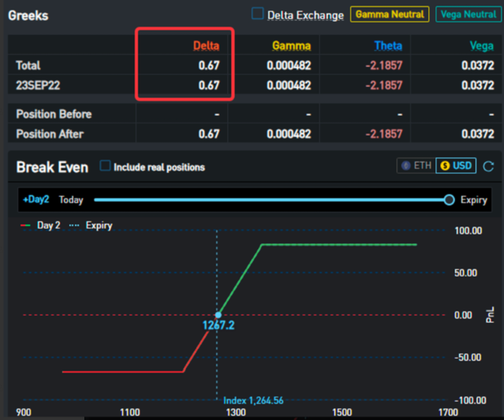Screen dimensions: 504x420
Task: Click the ETH coin icon
Action: 406,166
